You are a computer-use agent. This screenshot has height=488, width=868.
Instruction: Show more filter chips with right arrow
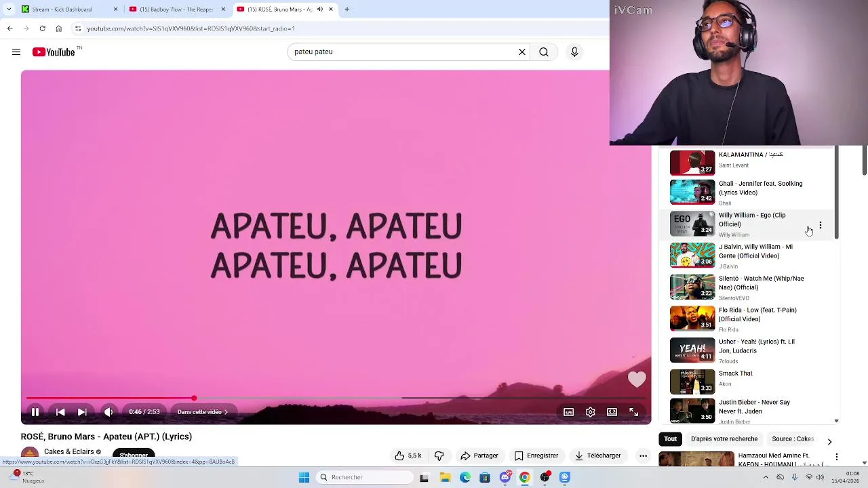point(829,442)
